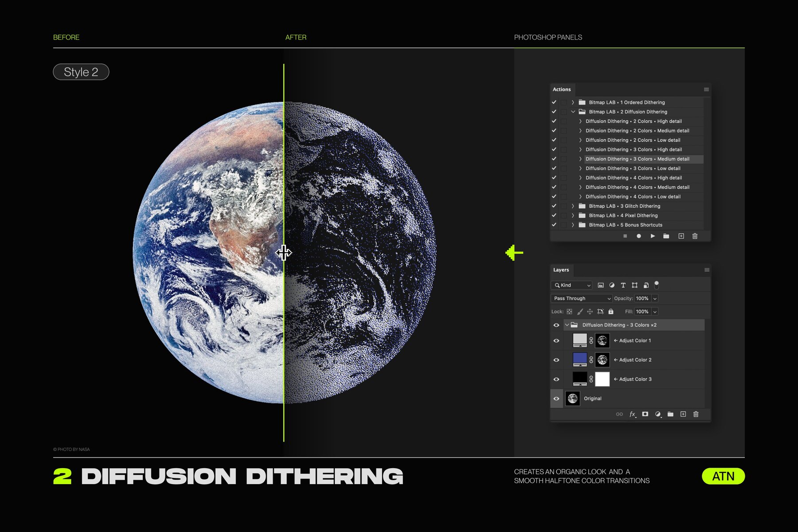Viewport: 798px width, 532px height.
Task: Expand the Bitmap LAB • 1 Ordered Dithering folder
Action: pos(572,102)
